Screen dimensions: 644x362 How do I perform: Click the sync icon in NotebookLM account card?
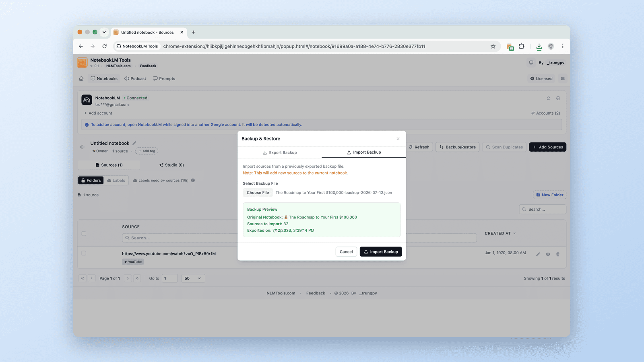click(x=549, y=98)
